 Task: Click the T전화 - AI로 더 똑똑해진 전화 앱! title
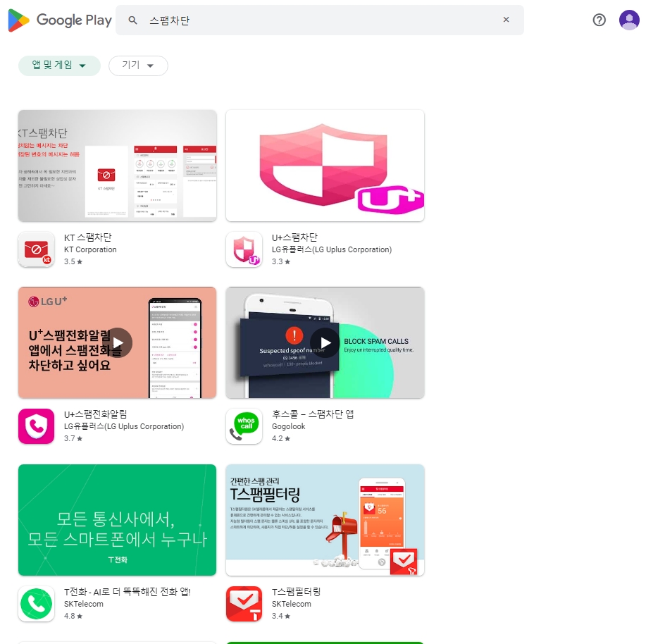point(128,592)
